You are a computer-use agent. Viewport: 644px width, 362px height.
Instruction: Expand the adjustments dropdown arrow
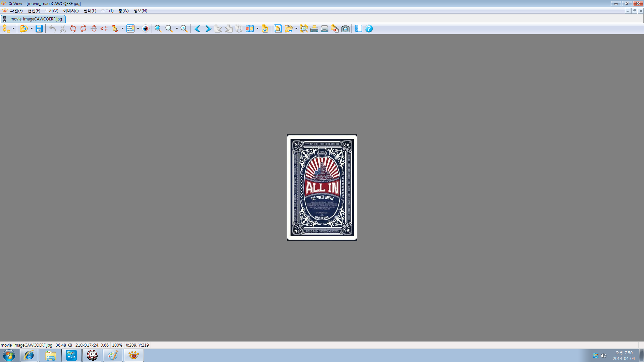138,29
